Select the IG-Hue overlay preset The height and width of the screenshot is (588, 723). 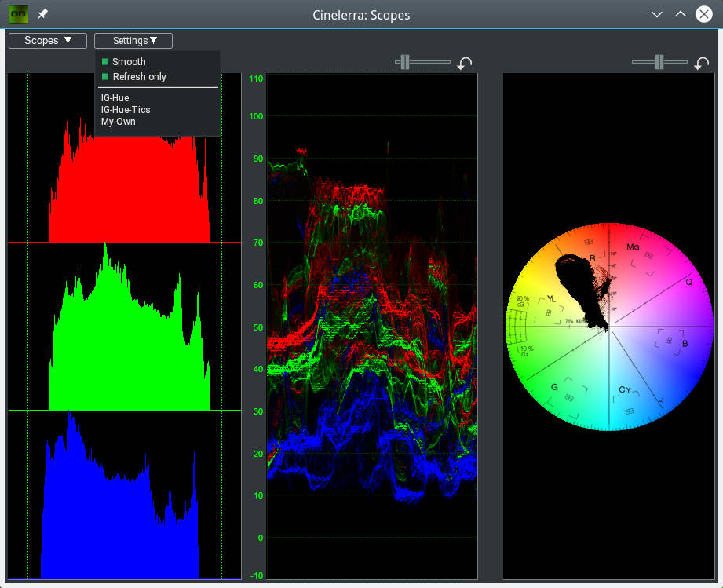point(115,98)
